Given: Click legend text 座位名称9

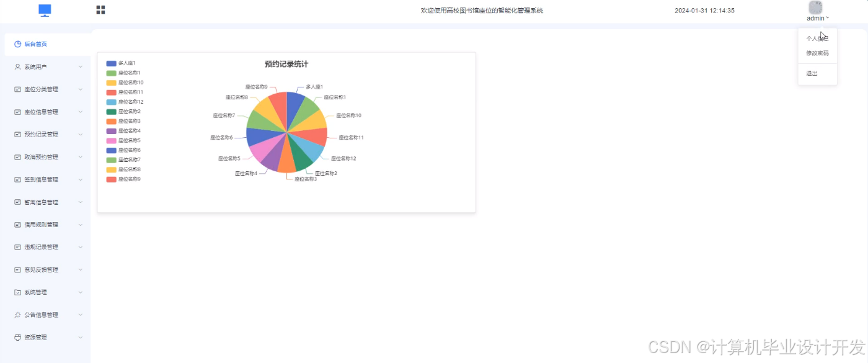Looking at the screenshot, I should (130, 179).
